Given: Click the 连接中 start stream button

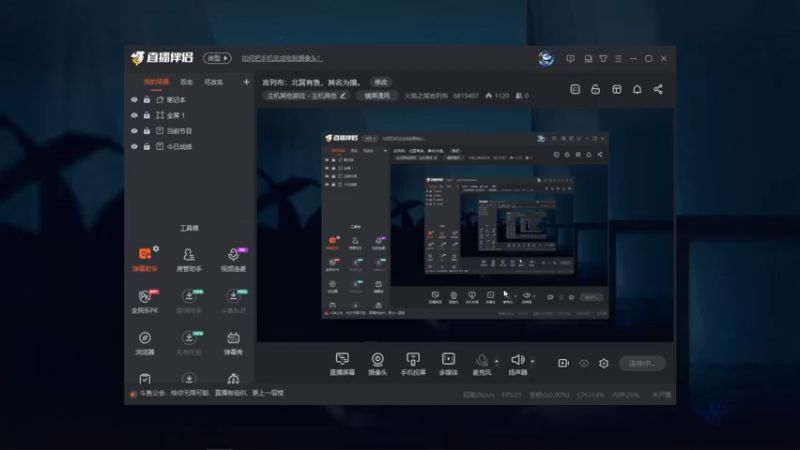Looking at the screenshot, I should pos(642,363).
